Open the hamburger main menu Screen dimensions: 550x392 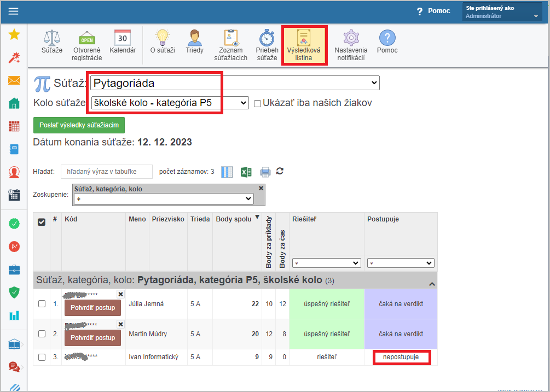pyautogui.click(x=13, y=11)
